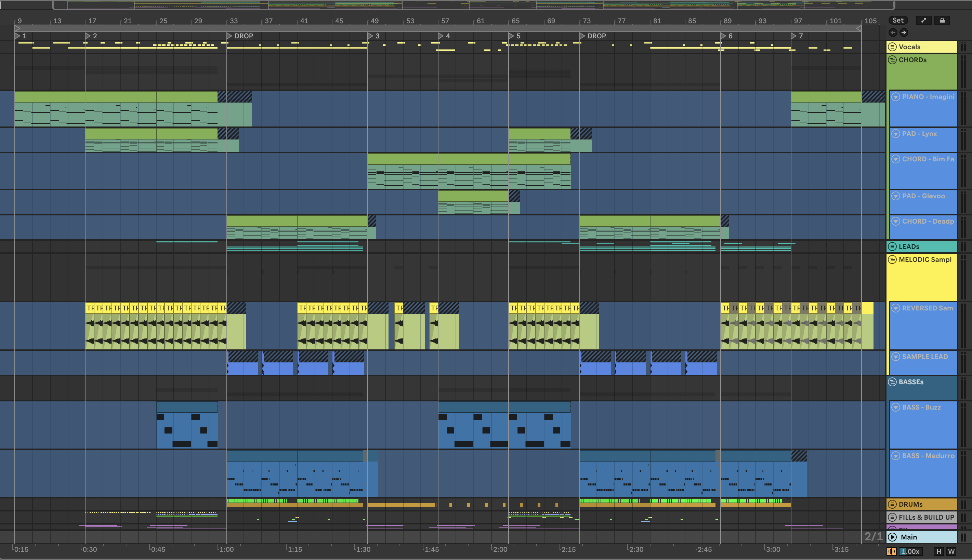Collapse the PAD - Lynx track
The image size is (972, 560).
[x=895, y=134]
